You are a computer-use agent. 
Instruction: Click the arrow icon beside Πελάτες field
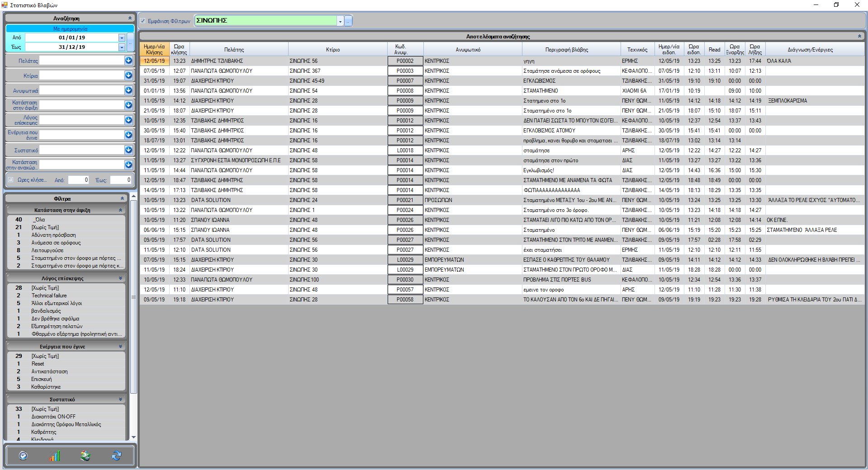[128, 61]
